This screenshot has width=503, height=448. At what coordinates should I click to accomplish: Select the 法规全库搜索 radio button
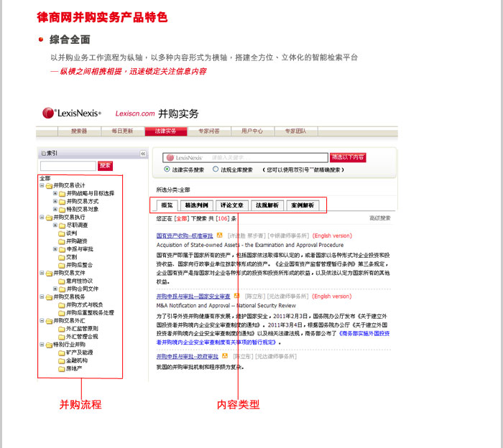tap(216, 169)
